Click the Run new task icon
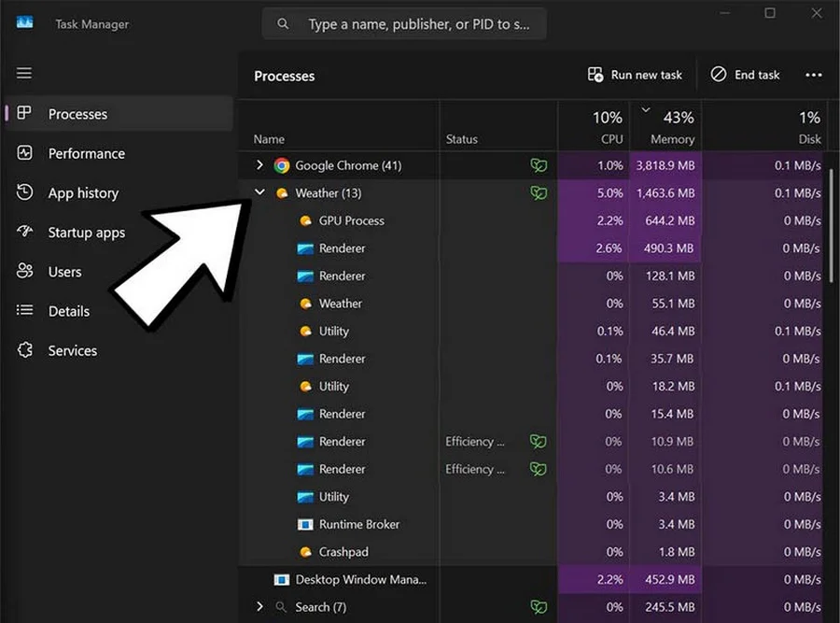This screenshot has width=840, height=623. tap(595, 75)
